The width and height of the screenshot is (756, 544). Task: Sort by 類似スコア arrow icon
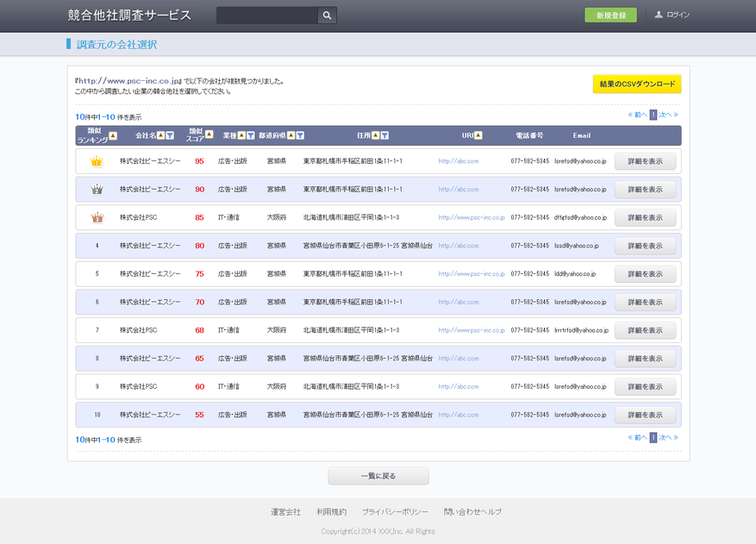coord(209,134)
